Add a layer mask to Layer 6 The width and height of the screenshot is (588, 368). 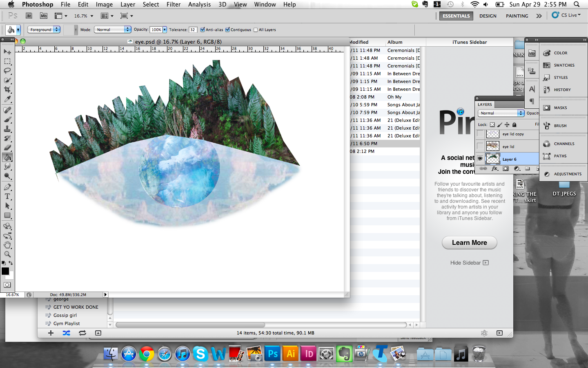tap(506, 169)
